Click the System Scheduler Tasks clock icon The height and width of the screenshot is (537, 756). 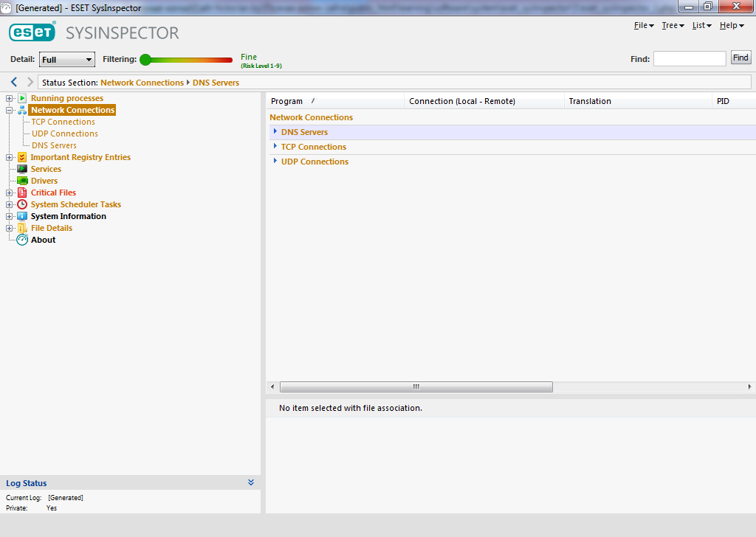(x=22, y=204)
